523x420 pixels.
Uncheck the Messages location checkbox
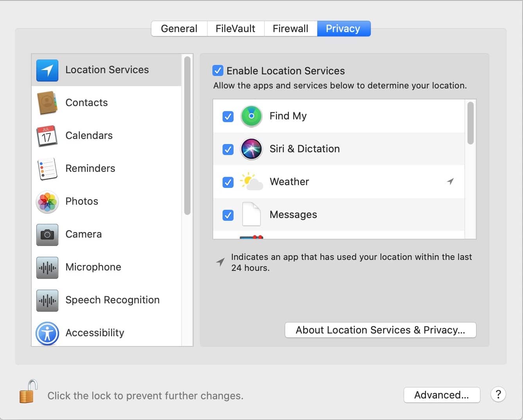pyautogui.click(x=228, y=215)
